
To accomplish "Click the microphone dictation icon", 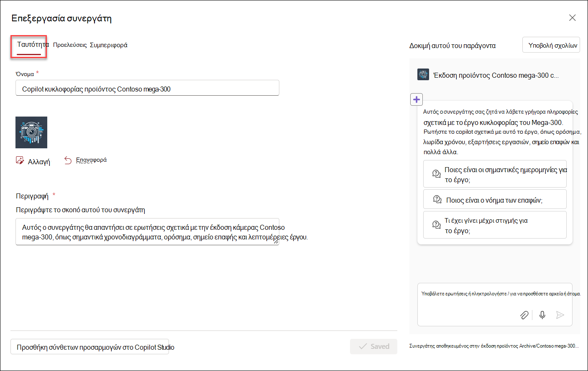I will tap(542, 315).
